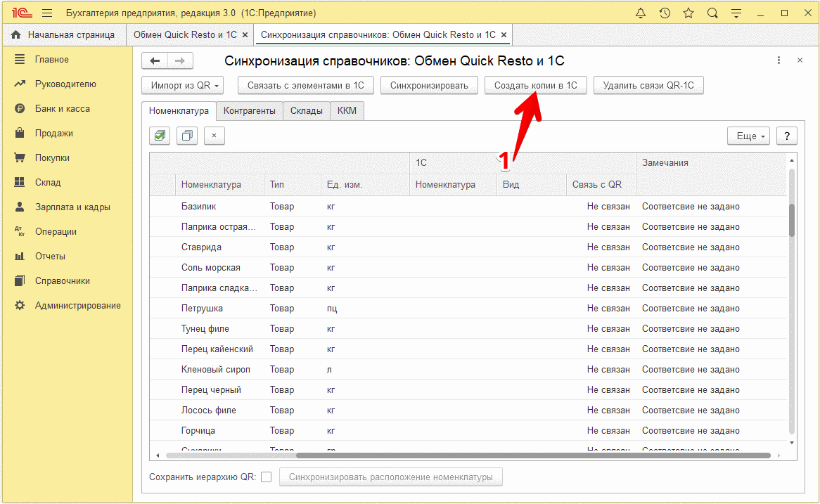
Task: Click the small x toolbar button
Action: pyautogui.click(x=214, y=136)
